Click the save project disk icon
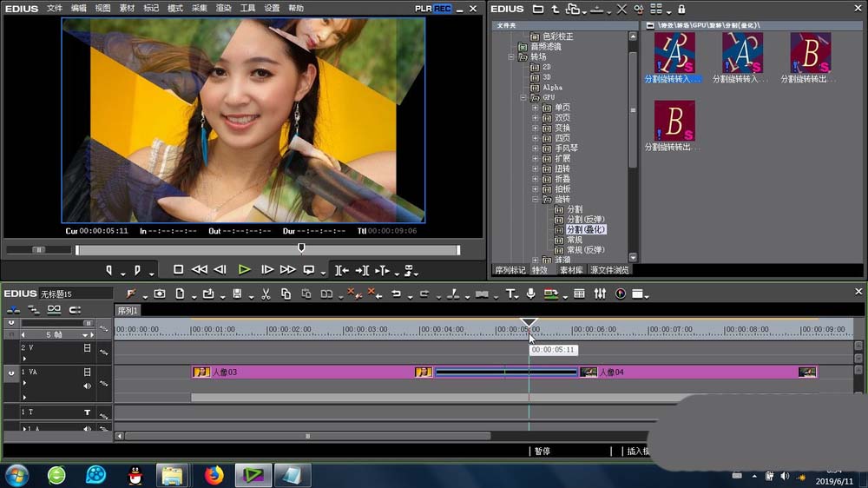868x488 pixels. tap(237, 294)
